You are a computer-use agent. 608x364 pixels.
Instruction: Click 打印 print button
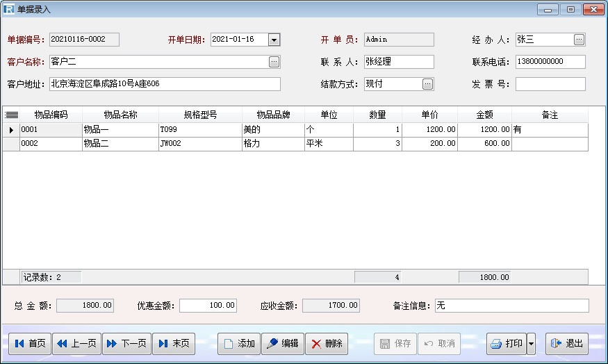coord(506,344)
